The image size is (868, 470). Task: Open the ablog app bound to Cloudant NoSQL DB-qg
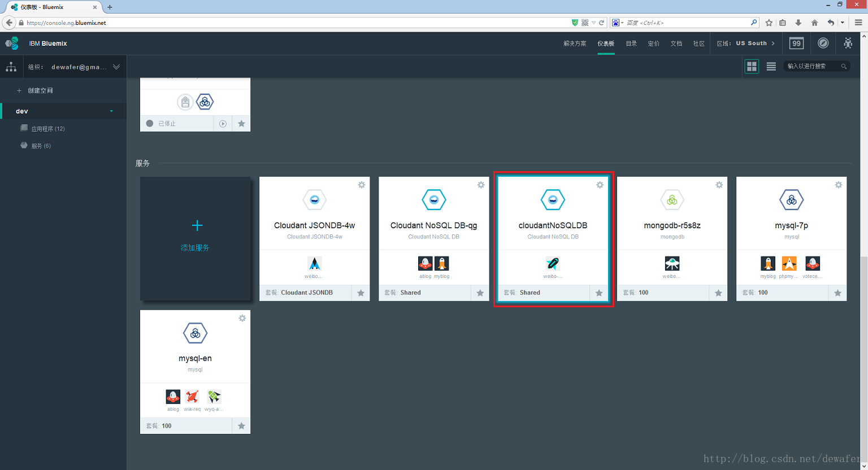[x=426, y=263]
